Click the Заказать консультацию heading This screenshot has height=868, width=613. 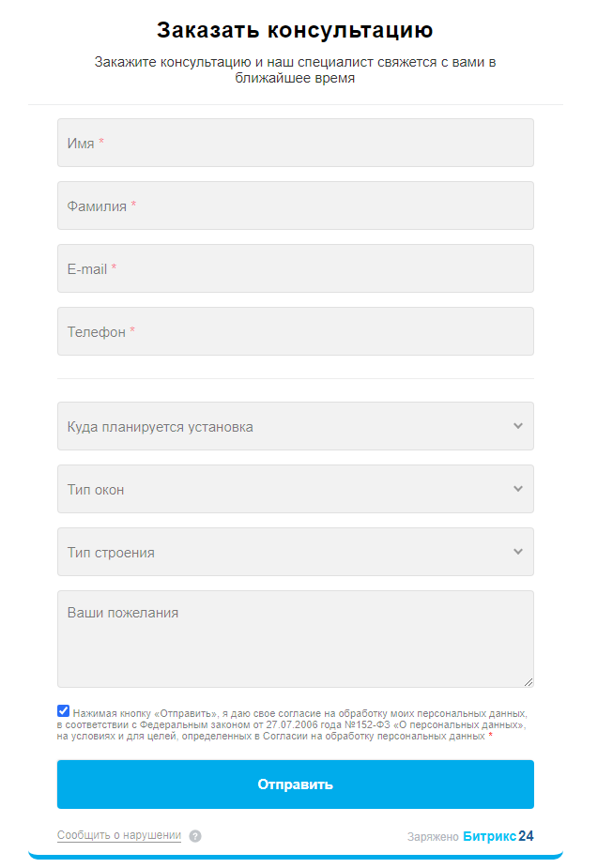tap(295, 30)
